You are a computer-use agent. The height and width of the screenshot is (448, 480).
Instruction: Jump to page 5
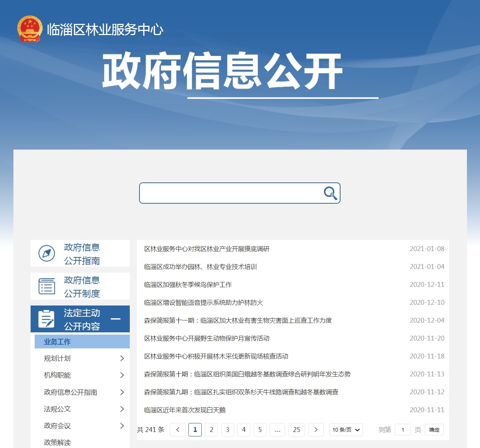[x=260, y=430]
